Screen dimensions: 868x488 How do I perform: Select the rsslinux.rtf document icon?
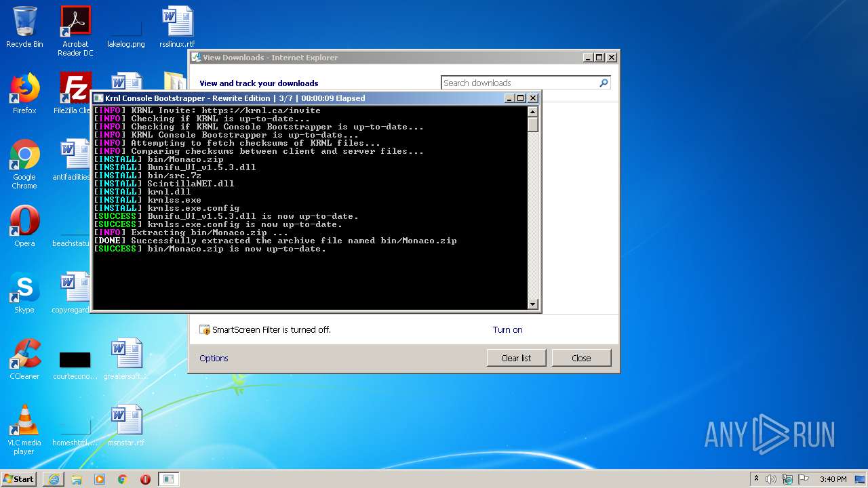tap(177, 27)
